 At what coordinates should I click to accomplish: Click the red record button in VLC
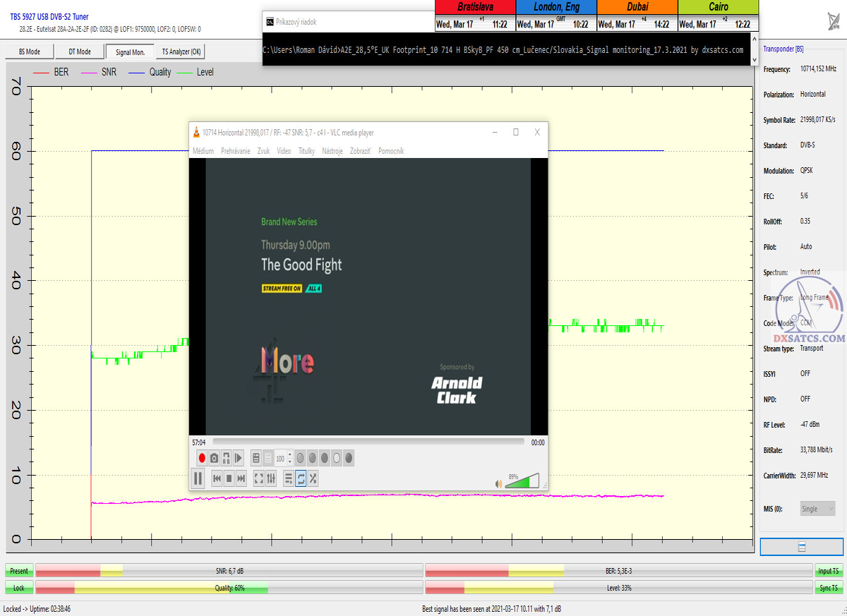[201, 458]
